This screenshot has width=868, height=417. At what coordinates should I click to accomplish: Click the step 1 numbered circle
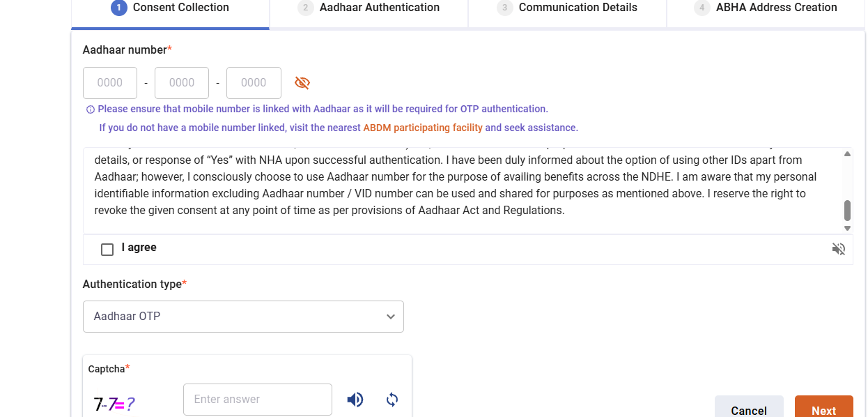tap(118, 8)
